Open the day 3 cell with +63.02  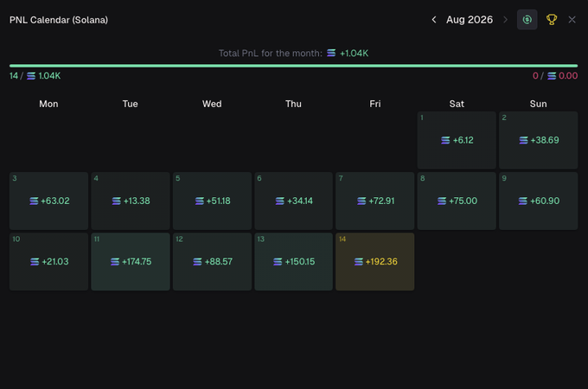[x=48, y=201]
